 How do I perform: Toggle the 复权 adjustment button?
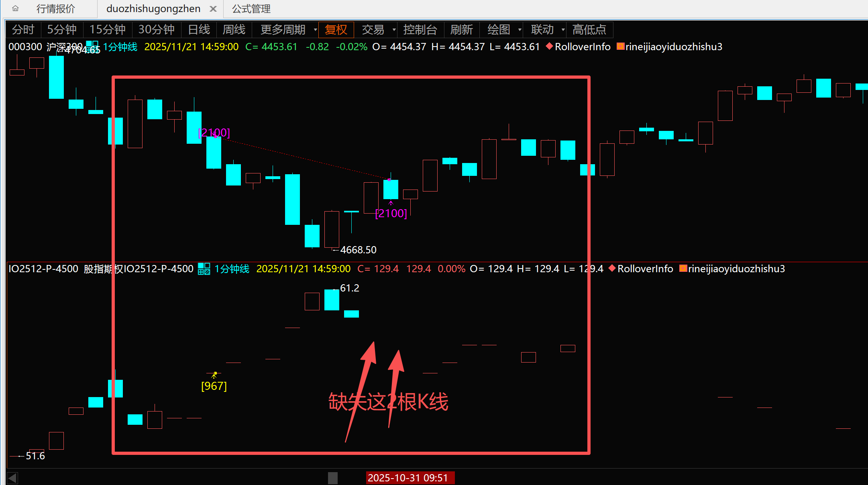click(x=336, y=30)
